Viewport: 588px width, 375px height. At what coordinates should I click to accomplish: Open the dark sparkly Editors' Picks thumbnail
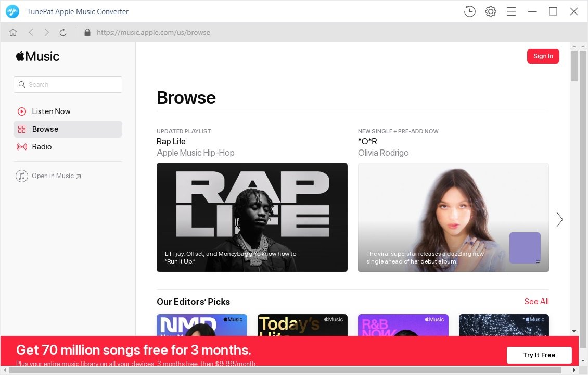pyautogui.click(x=504, y=325)
